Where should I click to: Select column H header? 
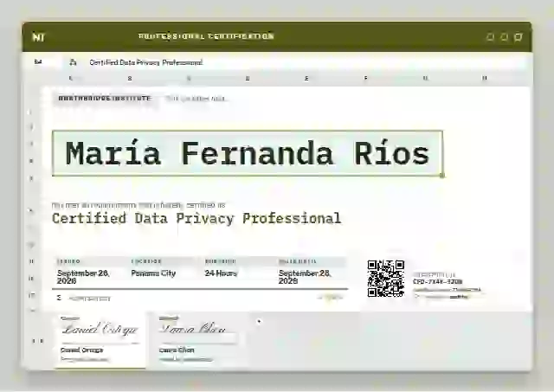pos(485,78)
